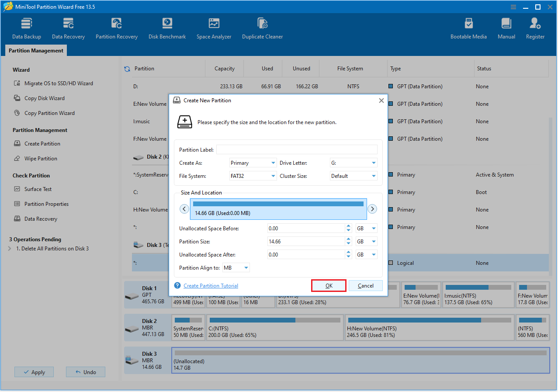Click the right arrow beside the size slider

[372, 208]
